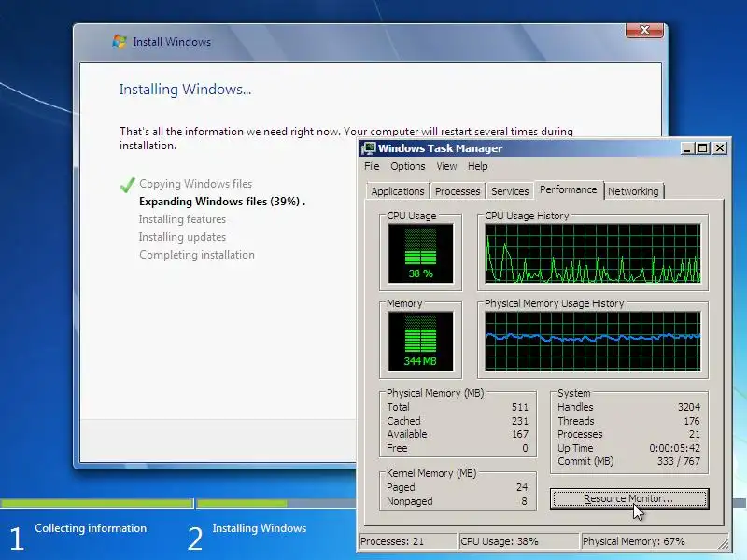Click the Threads value 176
Viewport: 747px width, 560px height.
click(692, 421)
